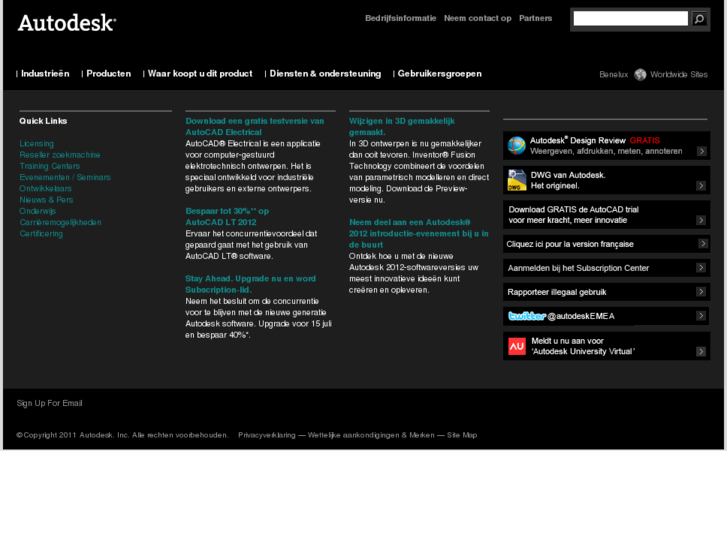Click Neem contact op link
The width and height of the screenshot is (727, 545).
pyautogui.click(x=478, y=18)
